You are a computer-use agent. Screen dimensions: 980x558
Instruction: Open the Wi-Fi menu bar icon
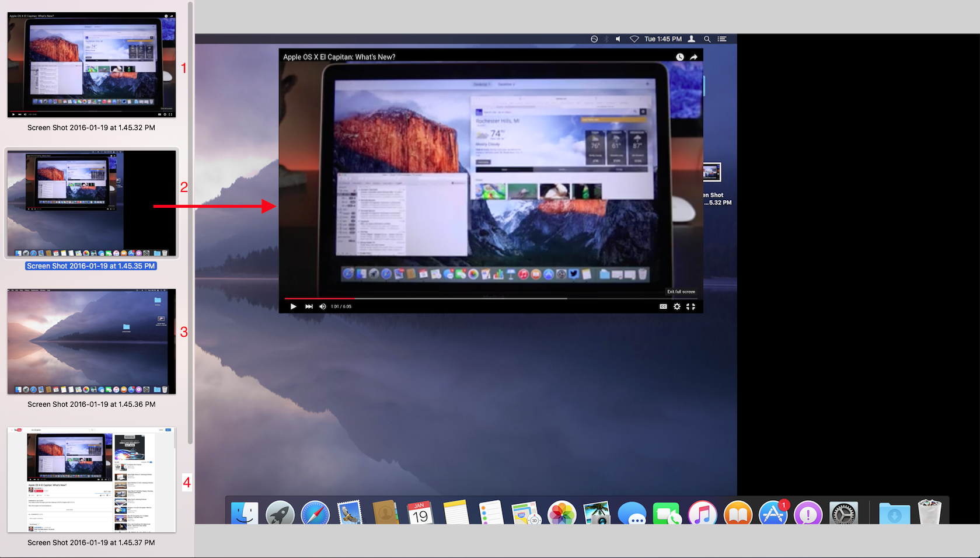coord(634,39)
